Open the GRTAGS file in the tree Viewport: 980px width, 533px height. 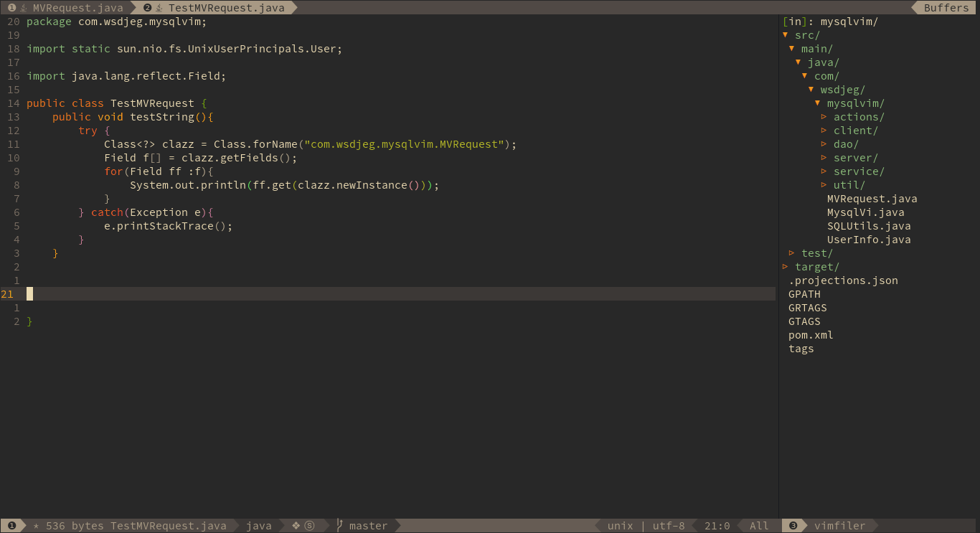(808, 308)
